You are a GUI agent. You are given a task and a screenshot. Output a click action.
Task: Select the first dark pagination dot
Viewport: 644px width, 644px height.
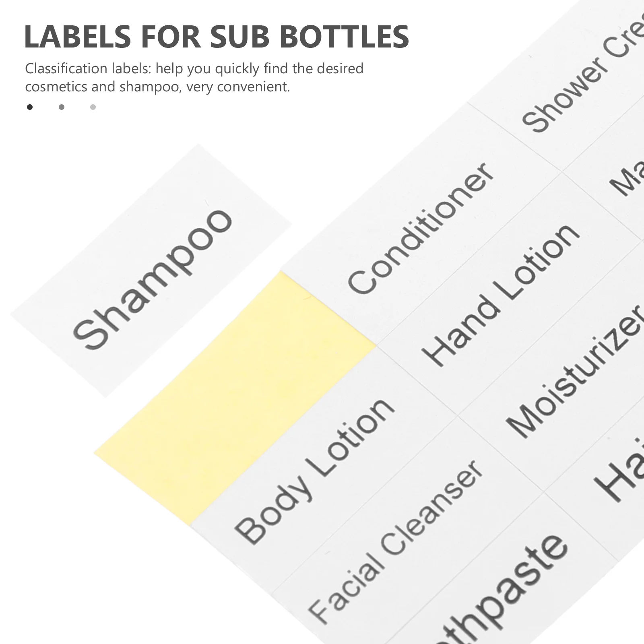tap(30, 107)
